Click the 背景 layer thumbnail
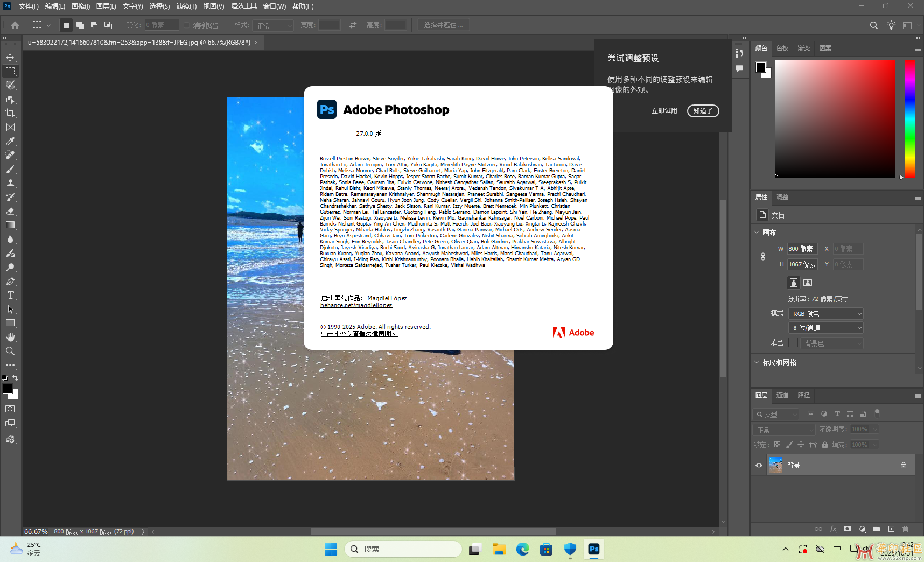The width and height of the screenshot is (924, 562). pos(775,465)
